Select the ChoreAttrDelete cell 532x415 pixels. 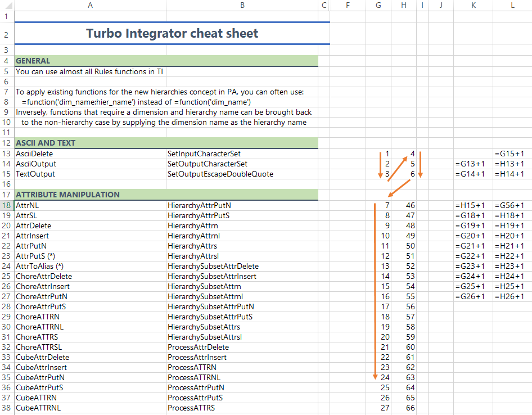pos(90,277)
